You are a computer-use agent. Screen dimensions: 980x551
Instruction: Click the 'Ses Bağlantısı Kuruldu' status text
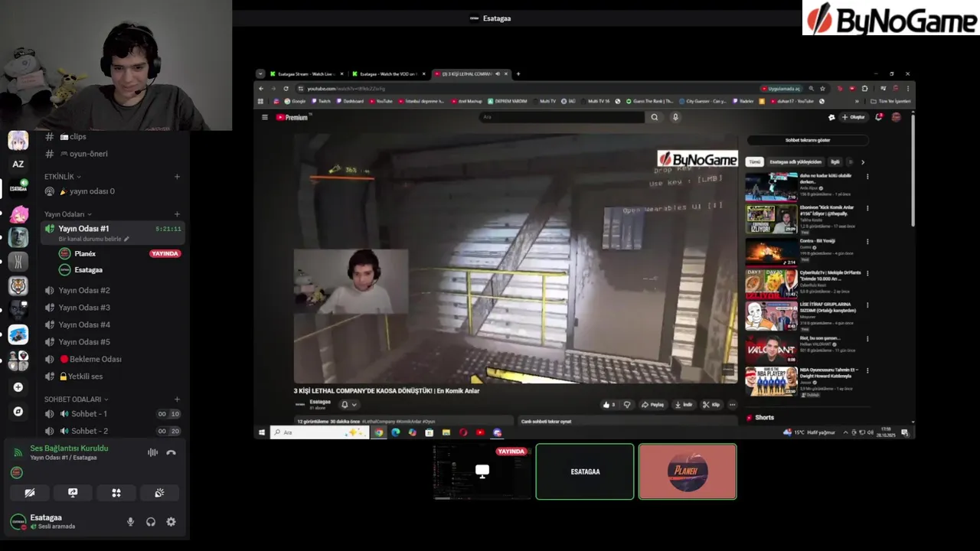pyautogui.click(x=69, y=448)
